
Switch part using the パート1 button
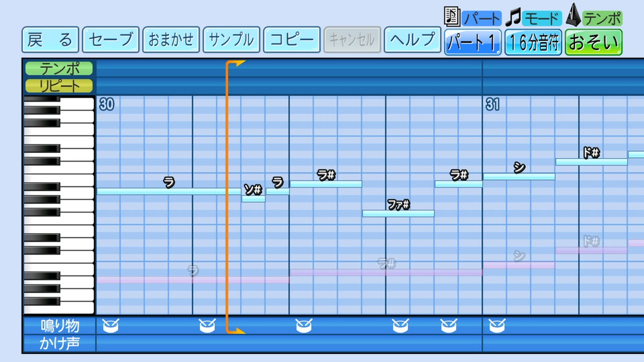click(473, 42)
